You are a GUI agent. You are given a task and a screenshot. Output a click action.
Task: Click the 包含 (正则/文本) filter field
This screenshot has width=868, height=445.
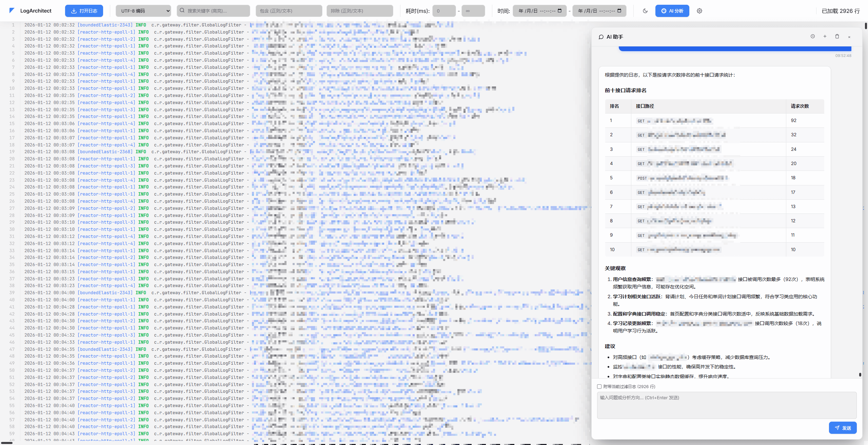tap(289, 11)
